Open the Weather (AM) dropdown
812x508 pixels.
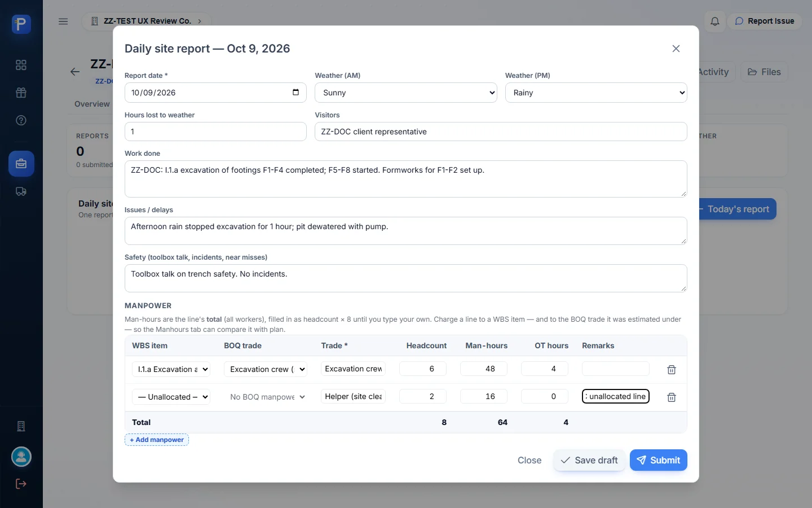(406, 93)
